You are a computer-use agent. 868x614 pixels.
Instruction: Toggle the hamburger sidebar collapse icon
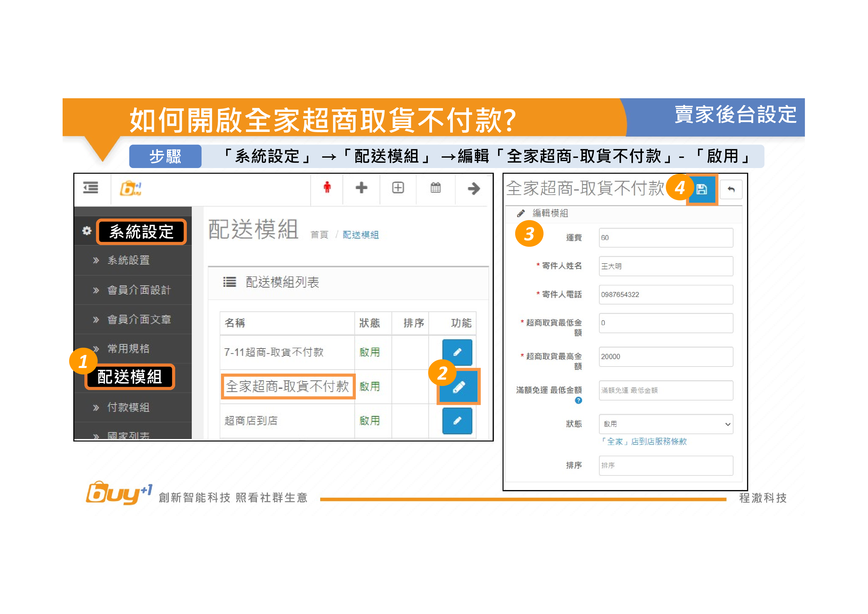[x=91, y=188]
